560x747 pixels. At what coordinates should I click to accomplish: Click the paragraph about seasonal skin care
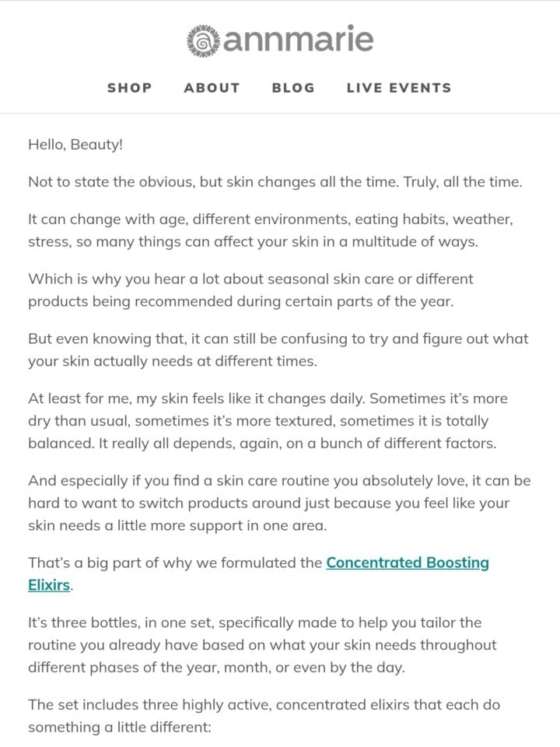tap(250, 290)
